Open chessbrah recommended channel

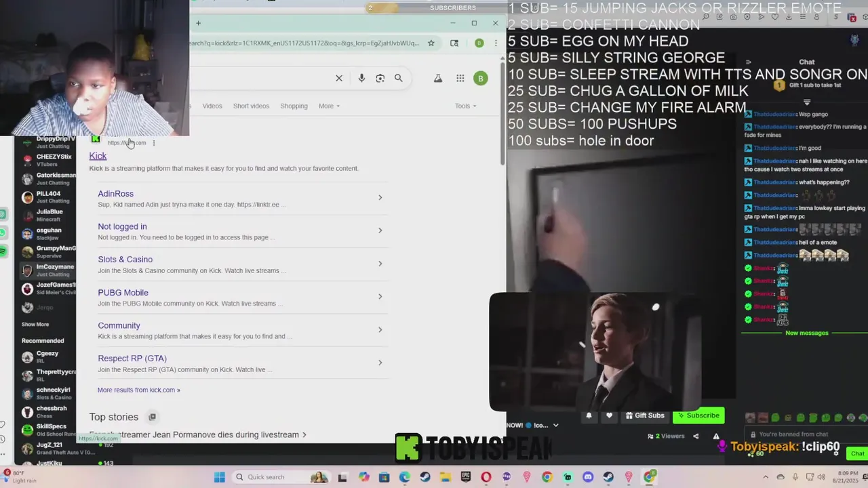(x=47, y=411)
